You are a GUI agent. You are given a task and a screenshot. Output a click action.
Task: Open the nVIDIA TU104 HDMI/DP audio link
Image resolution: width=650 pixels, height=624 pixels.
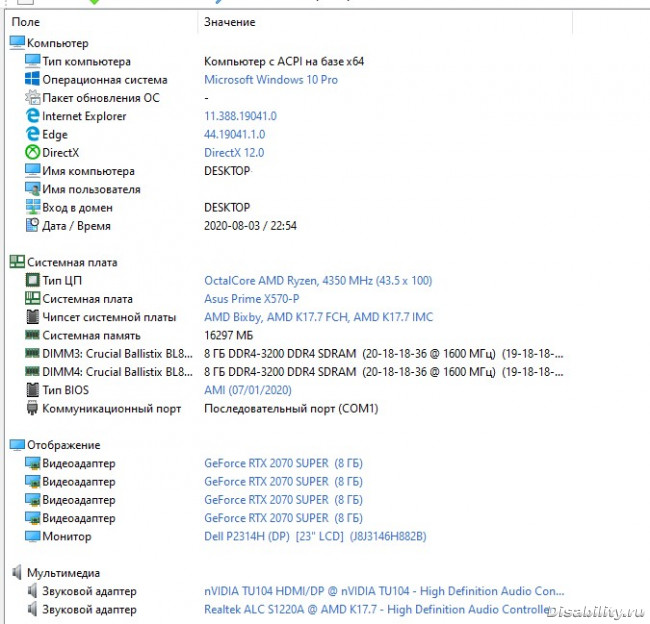pos(384,591)
